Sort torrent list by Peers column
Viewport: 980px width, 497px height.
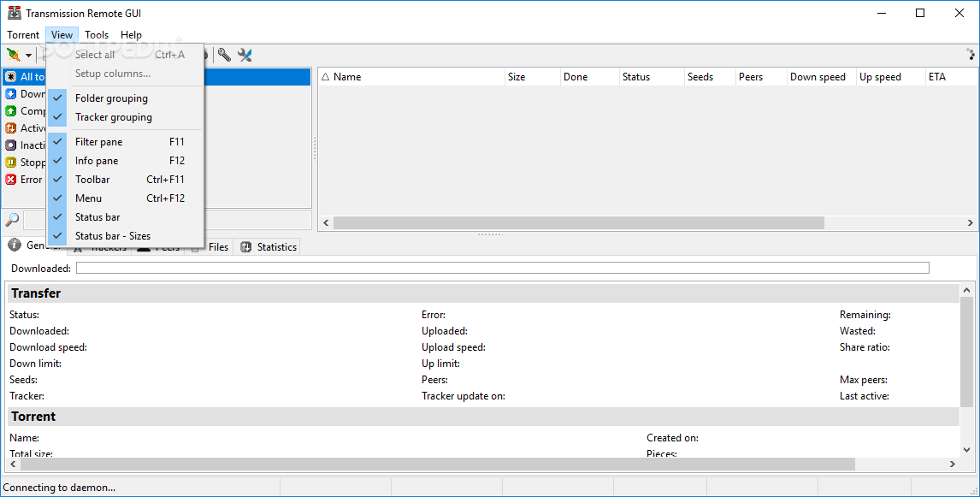pos(761,77)
